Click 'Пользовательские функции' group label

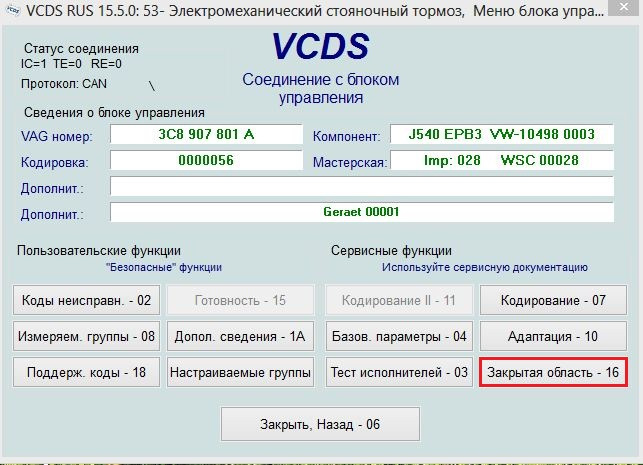click(x=99, y=251)
